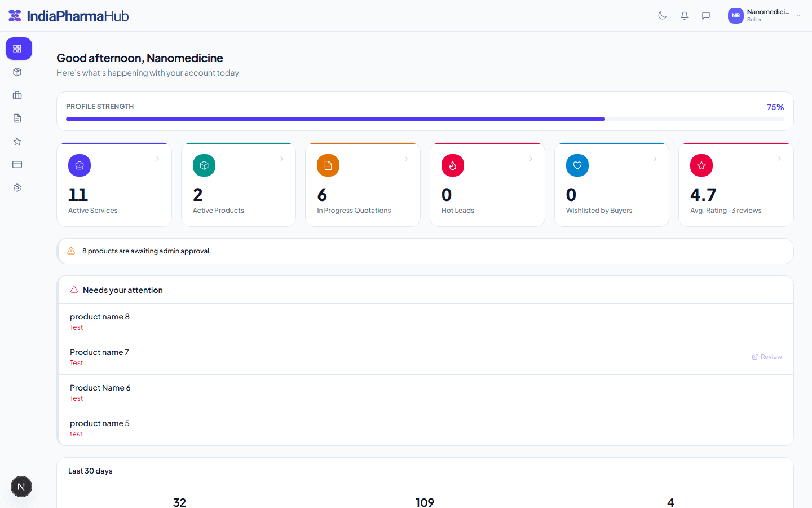Open notifications bell
The height and width of the screenshot is (508, 812).
685,16
